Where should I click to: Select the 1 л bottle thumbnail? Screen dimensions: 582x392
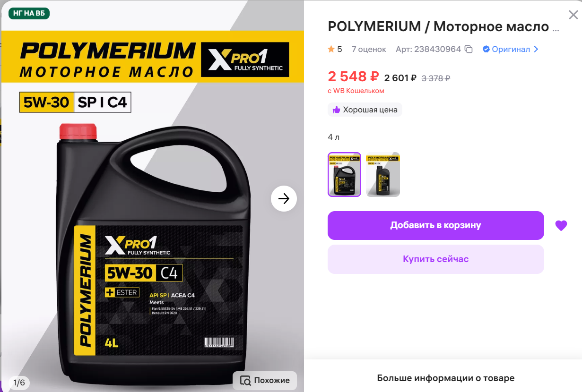(383, 174)
